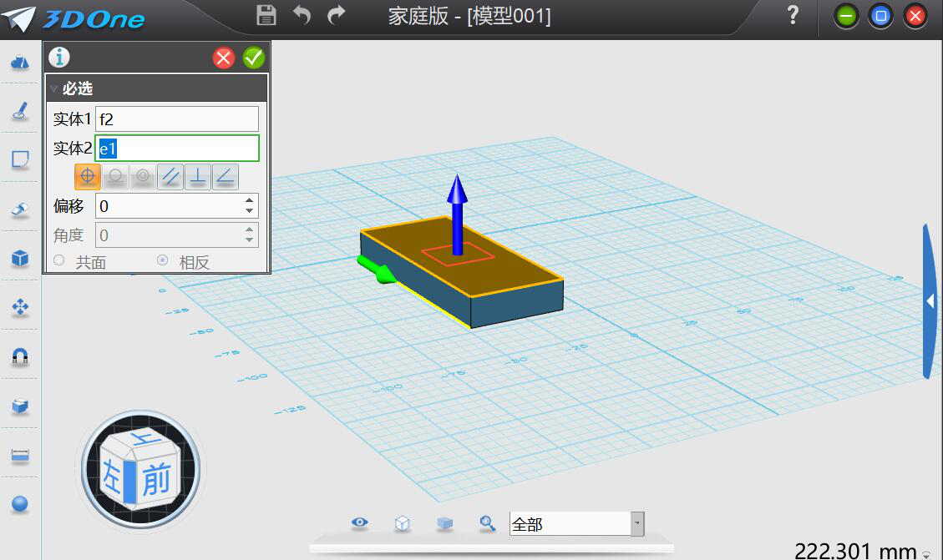Screen dimensions: 943x560
Task: Click the 实体1 input field
Action: [177, 119]
